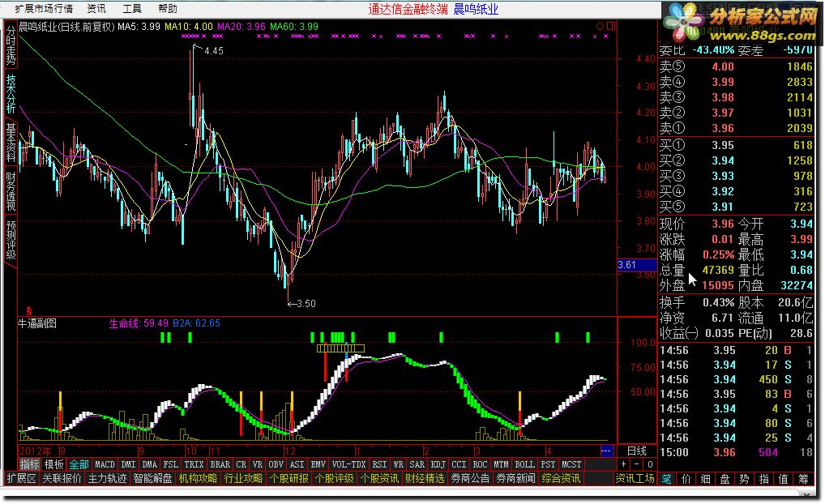This screenshot has width=825, height=504.
Task: Choose the BRAR indicator
Action: pos(220,464)
